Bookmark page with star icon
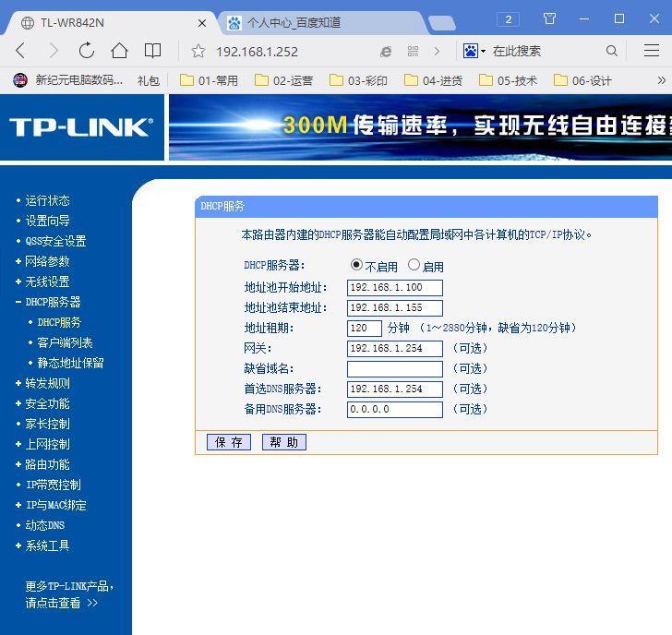 (x=198, y=52)
